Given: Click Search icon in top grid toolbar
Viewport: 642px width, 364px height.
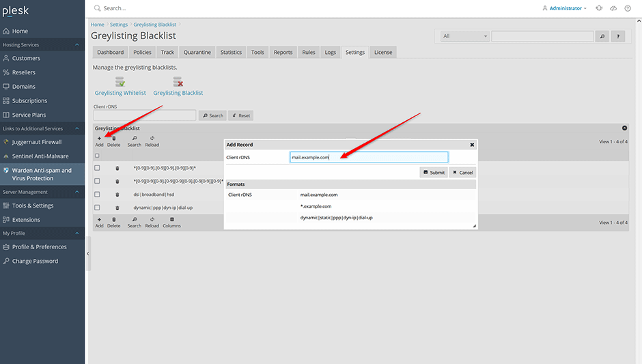Looking at the screenshot, I should (135, 139).
